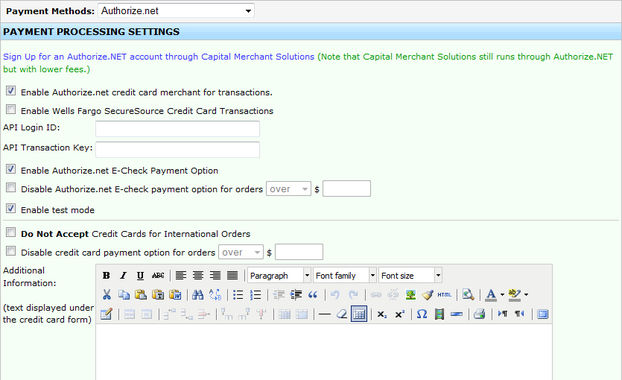Screen dimensions: 622x380
Task: Open Find with the binoculars icon
Action: coord(198,294)
